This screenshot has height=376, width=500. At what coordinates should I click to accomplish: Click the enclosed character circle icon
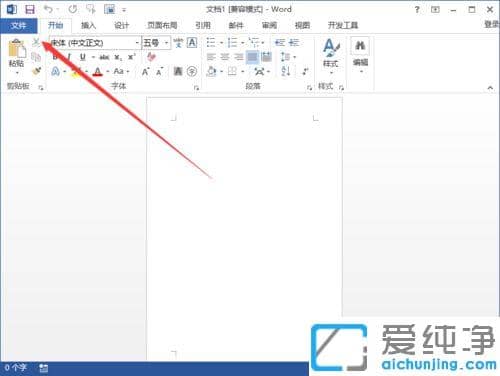192,71
